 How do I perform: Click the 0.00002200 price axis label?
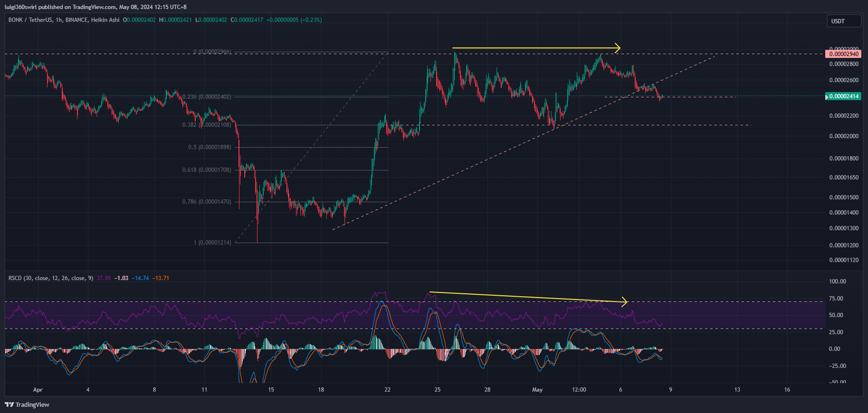point(844,116)
